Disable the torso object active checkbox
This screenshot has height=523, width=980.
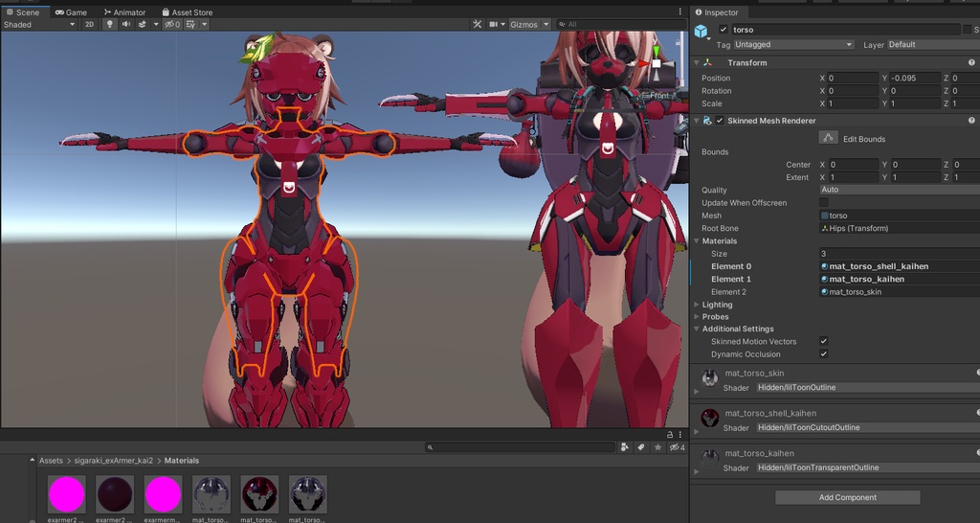(723, 30)
